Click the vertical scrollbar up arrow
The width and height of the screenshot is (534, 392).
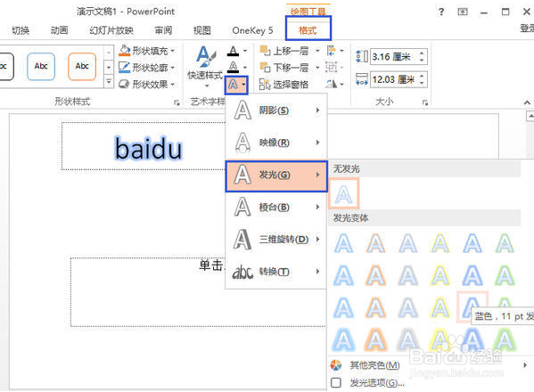coord(530,116)
